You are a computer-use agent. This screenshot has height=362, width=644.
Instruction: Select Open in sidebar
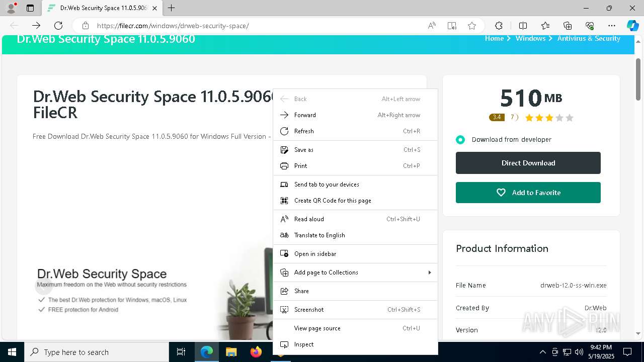coord(355,254)
